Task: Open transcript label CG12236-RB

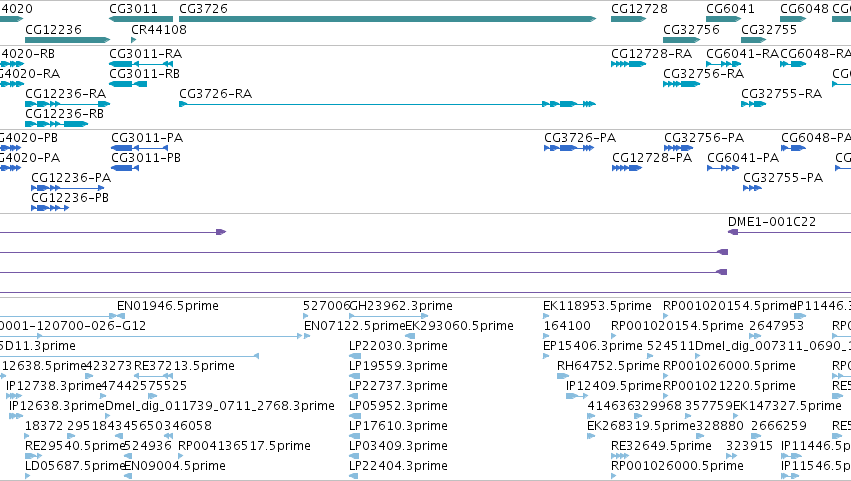Action: point(65,114)
